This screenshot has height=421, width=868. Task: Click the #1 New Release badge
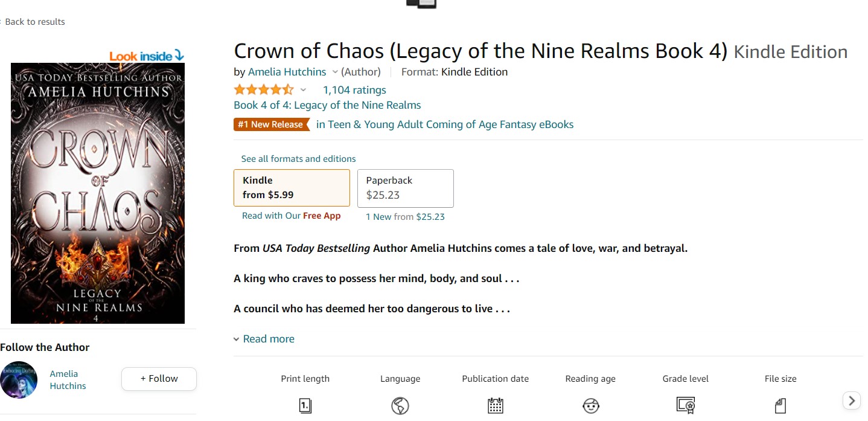click(271, 124)
